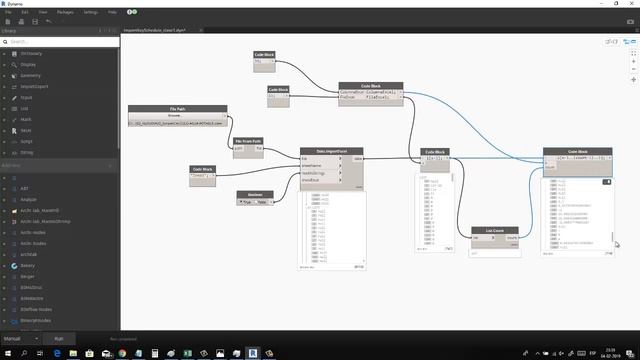Open the Help menu

112,12
